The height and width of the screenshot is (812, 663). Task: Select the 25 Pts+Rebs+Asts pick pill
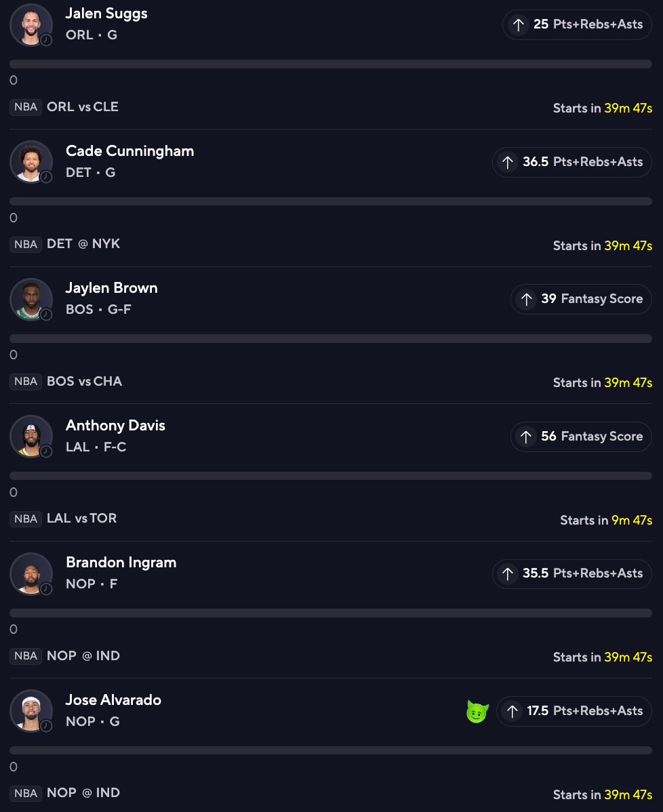tap(577, 25)
